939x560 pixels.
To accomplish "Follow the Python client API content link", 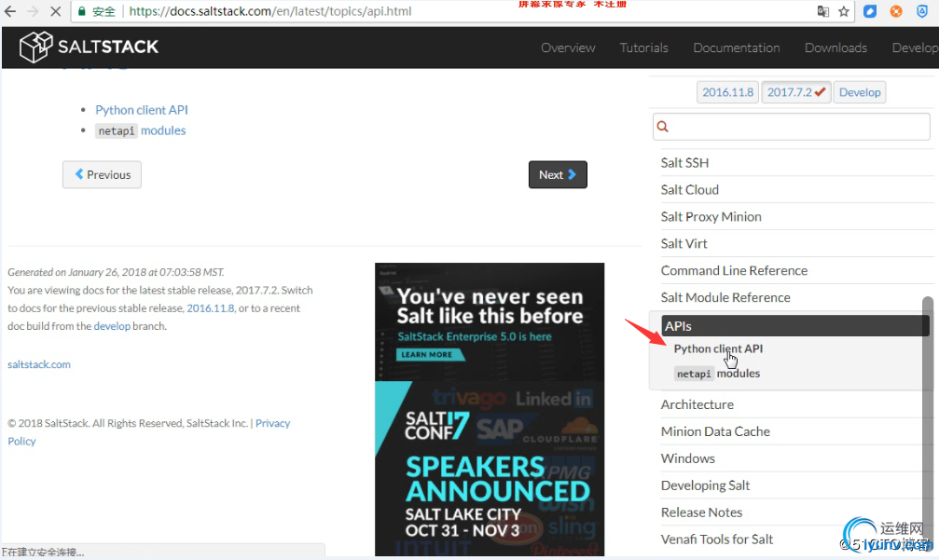I will coord(142,110).
